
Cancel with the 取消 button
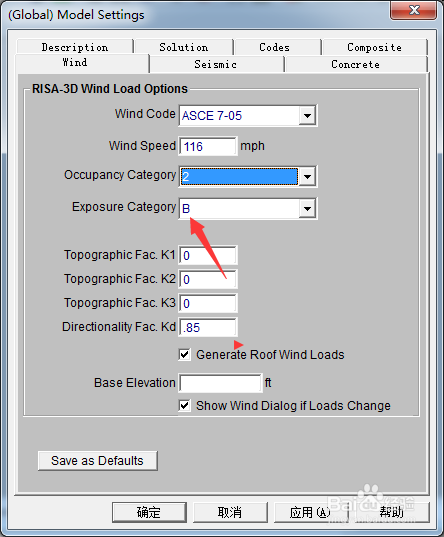point(230,512)
